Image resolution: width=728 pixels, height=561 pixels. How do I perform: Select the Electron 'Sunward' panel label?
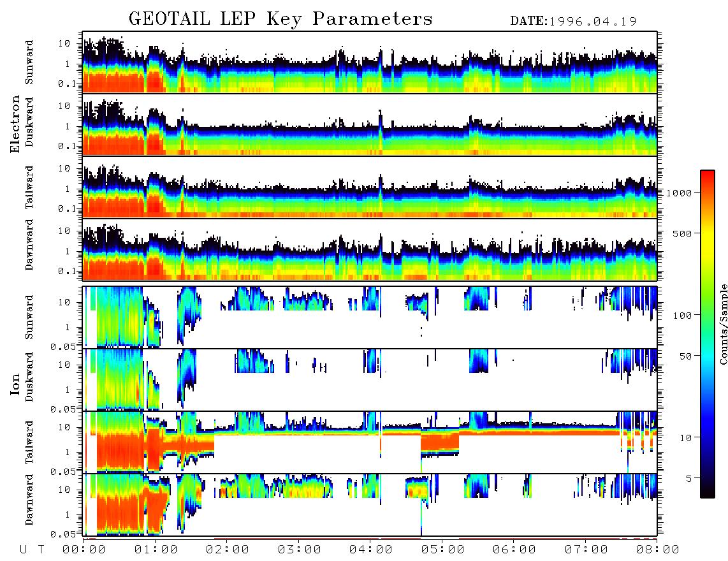pyautogui.click(x=29, y=62)
